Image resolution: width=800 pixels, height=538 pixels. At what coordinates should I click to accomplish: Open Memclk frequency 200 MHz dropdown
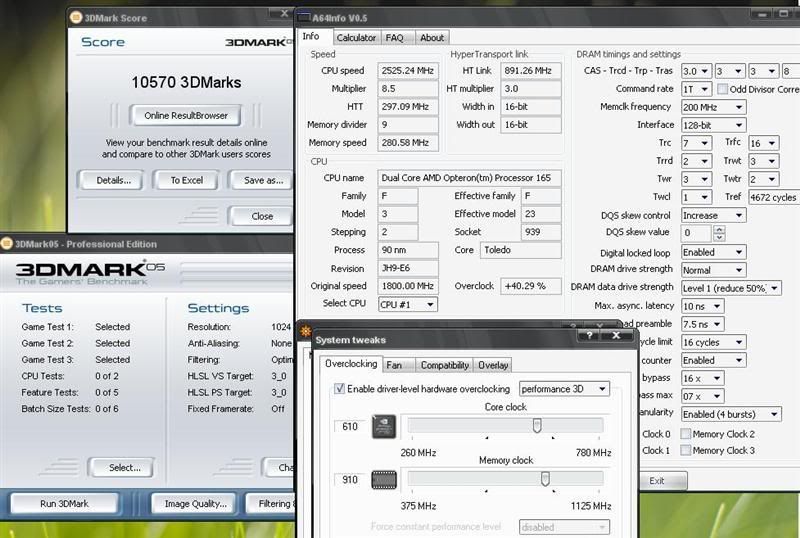[x=713, y=107]
